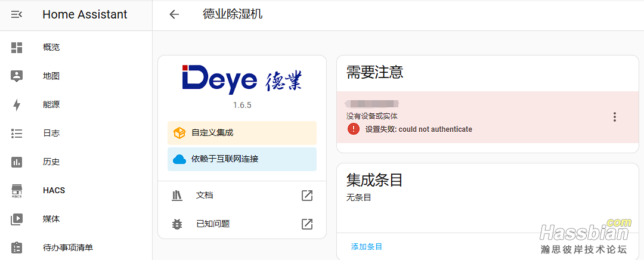Click the red error alert icon
644x260 pixels.
(x=353, y=129)
